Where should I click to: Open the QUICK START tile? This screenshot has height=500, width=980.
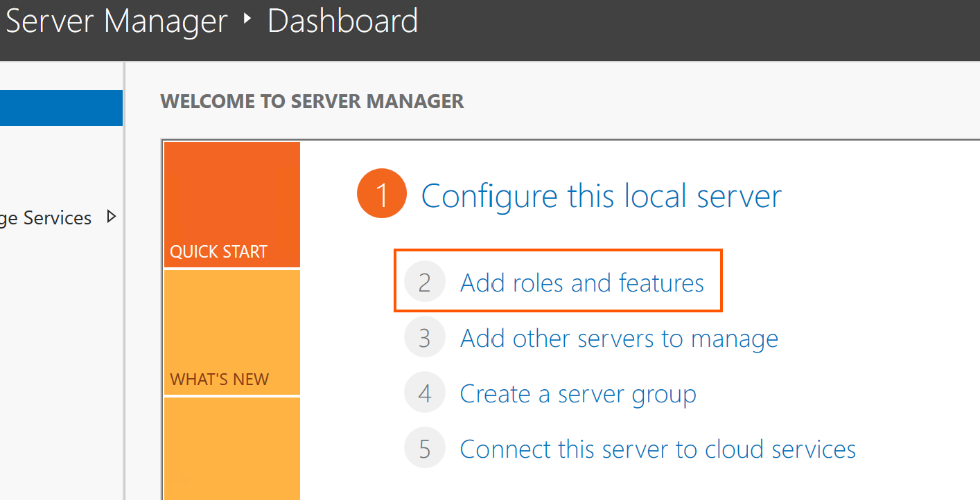pos(232,205)
